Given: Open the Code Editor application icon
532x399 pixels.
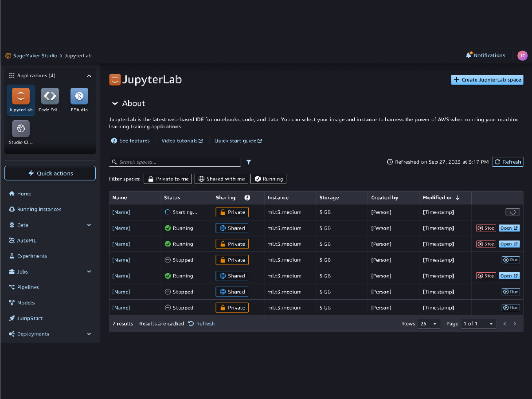Looking at the screenshot, I should [x=50, y=96].
